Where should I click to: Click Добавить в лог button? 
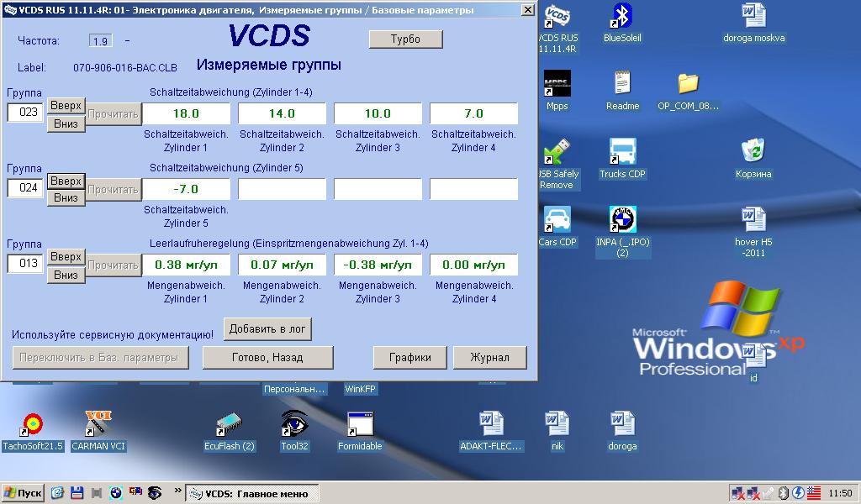pyautogui.click(x=267, y=329)
